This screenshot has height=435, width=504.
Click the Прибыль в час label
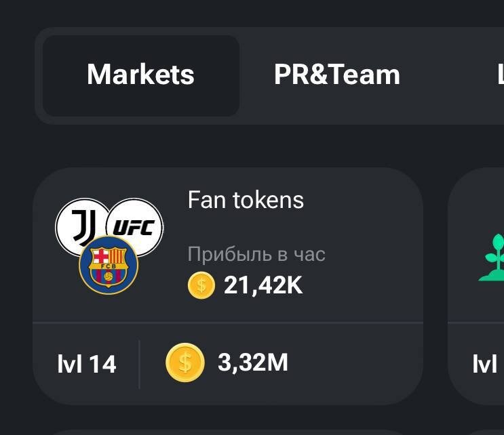[256, 254]
